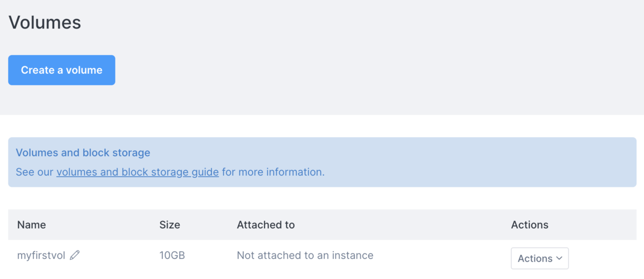
Task: Select the Attached to column header
Action: (265, 225)
